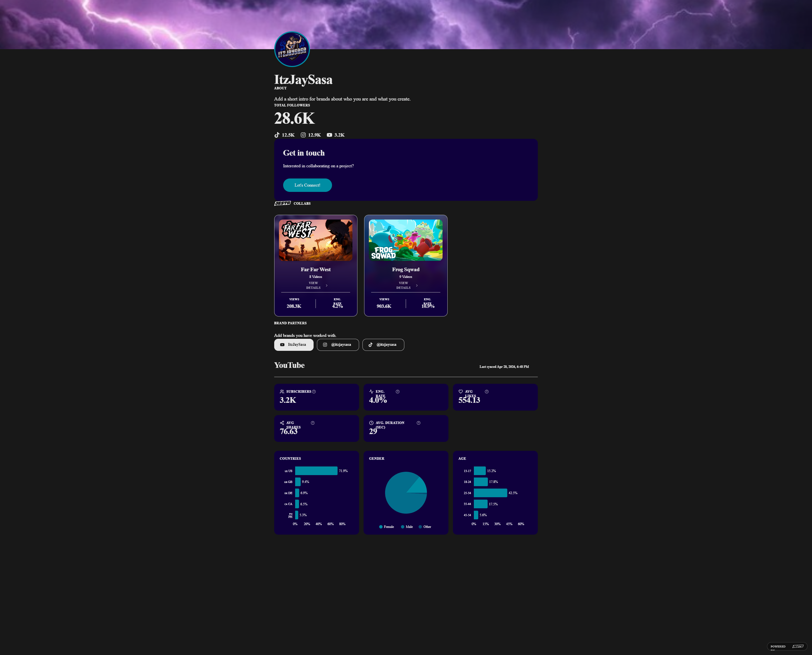812x655 pixels.
Task: Open the Avg. Duration help info icon
Action: 419,423
